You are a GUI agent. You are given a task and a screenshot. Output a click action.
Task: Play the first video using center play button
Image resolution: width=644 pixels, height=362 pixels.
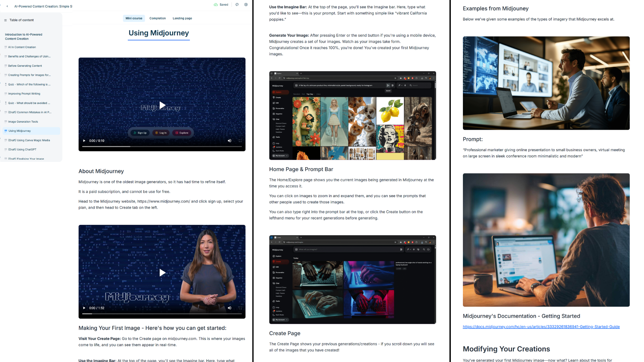[162, 105]
